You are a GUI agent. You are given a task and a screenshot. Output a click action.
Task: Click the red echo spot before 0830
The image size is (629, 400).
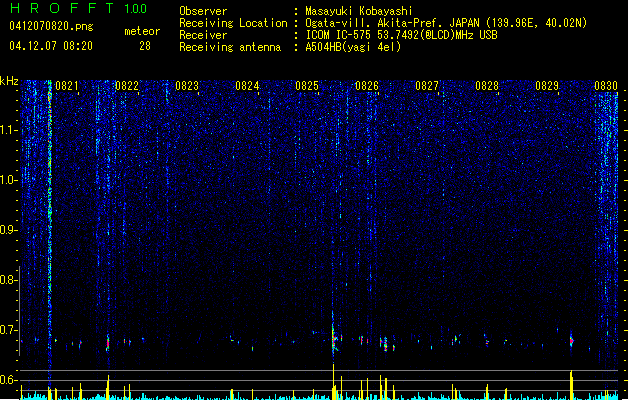pos(572,341)
